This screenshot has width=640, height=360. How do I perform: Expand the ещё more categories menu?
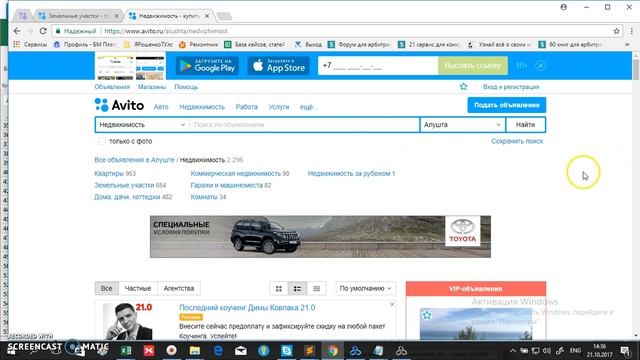point(308,107)
